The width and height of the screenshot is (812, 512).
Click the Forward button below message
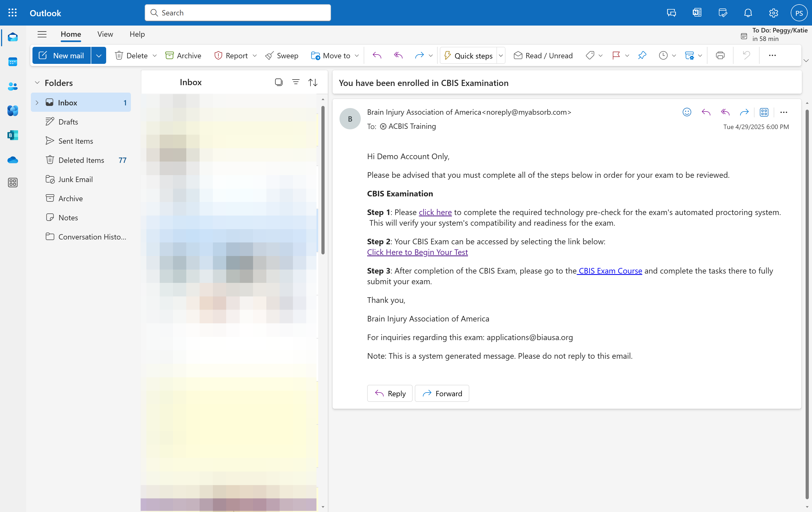point(442,393)
